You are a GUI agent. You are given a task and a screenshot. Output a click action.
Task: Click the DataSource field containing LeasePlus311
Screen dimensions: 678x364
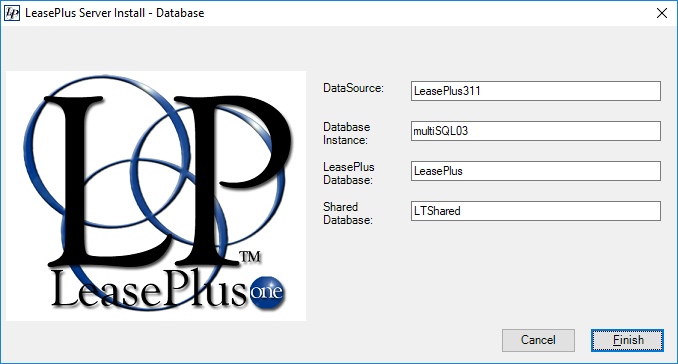536,91
